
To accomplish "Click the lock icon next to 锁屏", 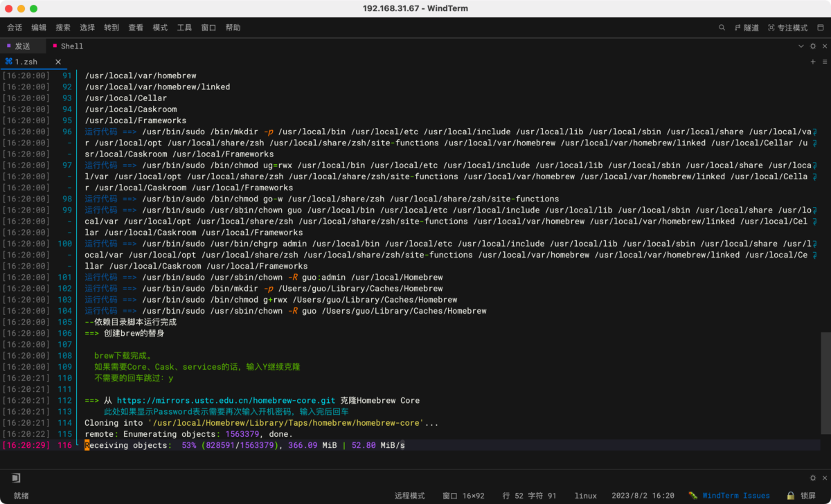I will [790, 496].
